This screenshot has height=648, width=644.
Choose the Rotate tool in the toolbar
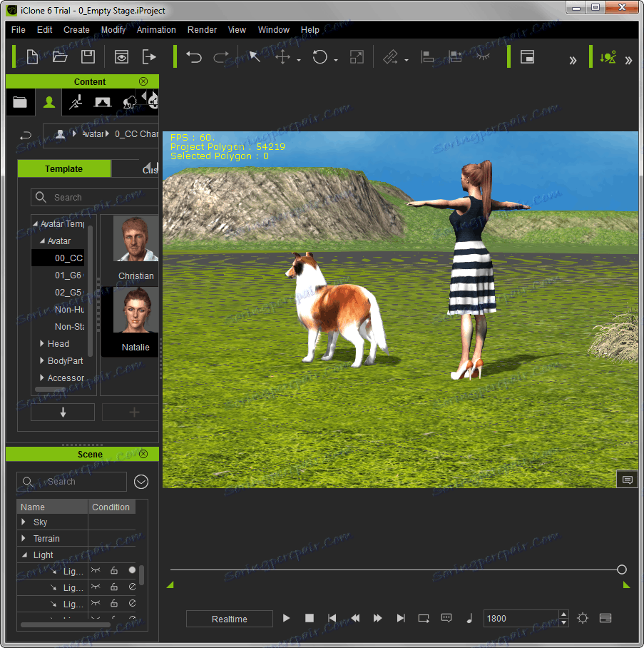[320, 56]
